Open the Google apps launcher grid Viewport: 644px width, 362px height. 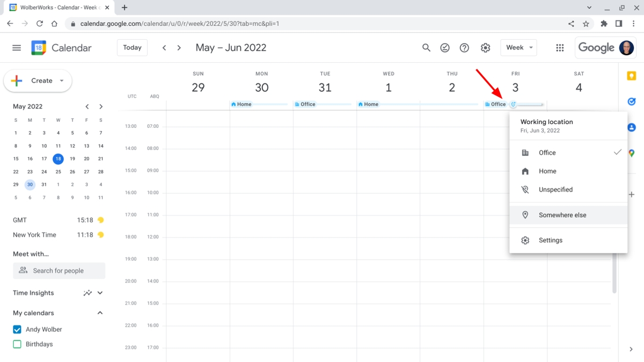(x=560, y=47)
